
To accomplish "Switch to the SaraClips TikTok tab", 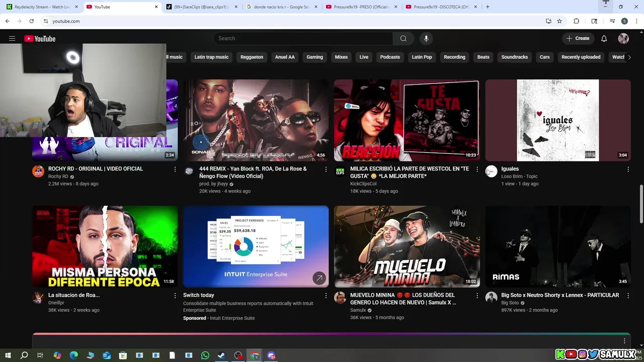I will click(x=201, y=7).
